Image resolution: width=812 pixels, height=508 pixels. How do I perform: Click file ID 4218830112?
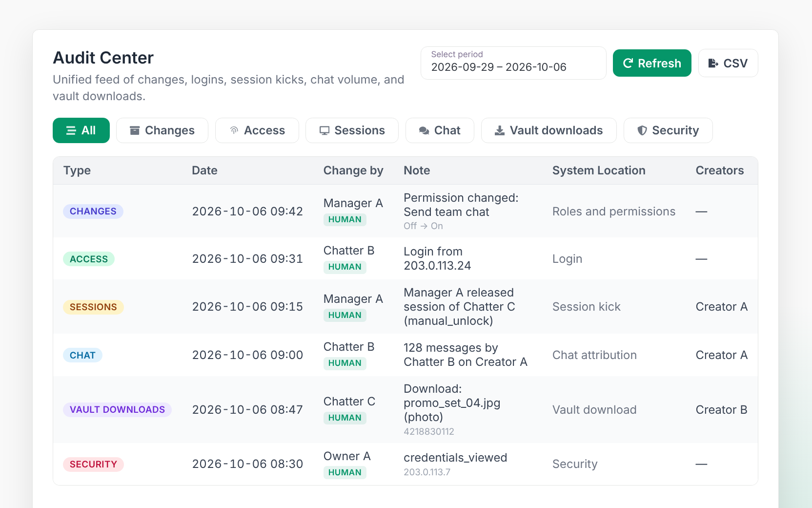(x=429, y=431)
